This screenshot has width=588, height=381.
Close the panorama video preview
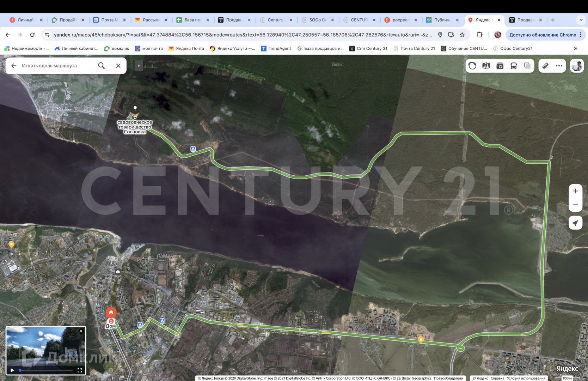(x=81, y=331)
